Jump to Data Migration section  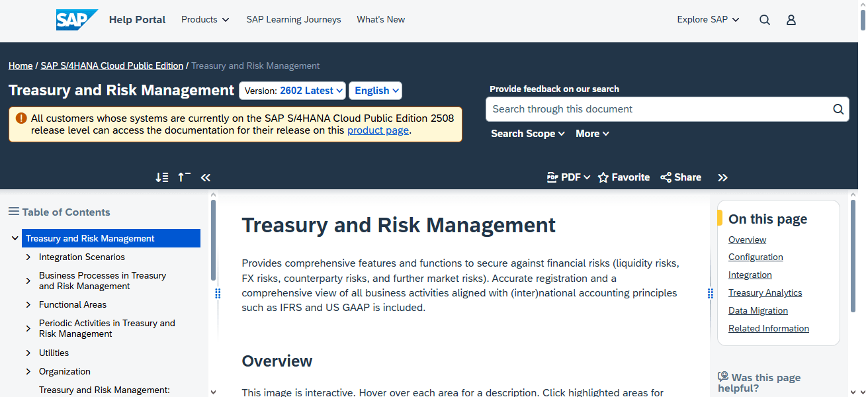(x=758, y=310)
